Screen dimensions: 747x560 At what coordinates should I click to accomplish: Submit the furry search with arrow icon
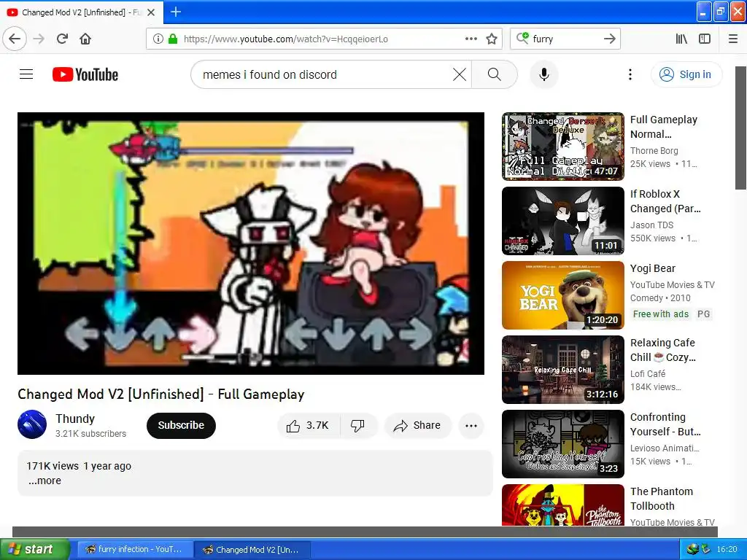click(x=609, y=39)
